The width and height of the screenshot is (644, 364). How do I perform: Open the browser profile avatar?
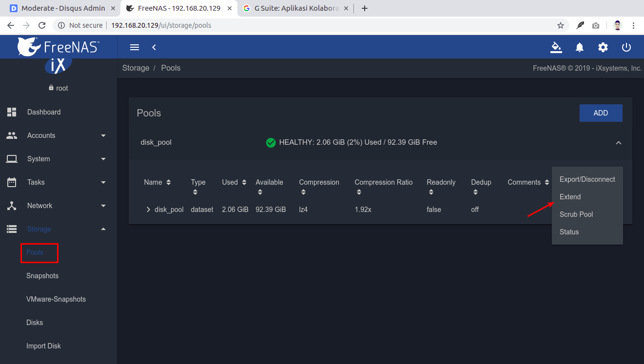(x=618, y=25)
